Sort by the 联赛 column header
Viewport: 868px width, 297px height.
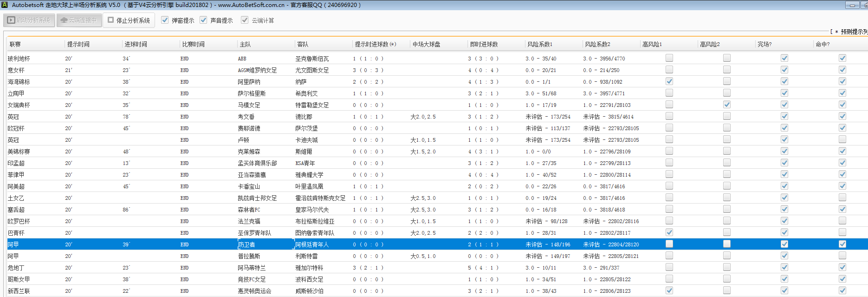coord(15,44)
